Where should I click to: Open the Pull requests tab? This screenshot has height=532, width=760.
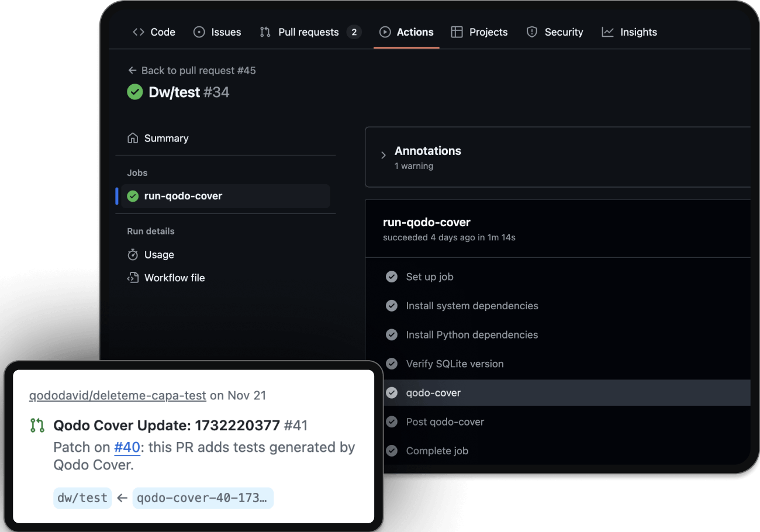click(x=310, y=32)
